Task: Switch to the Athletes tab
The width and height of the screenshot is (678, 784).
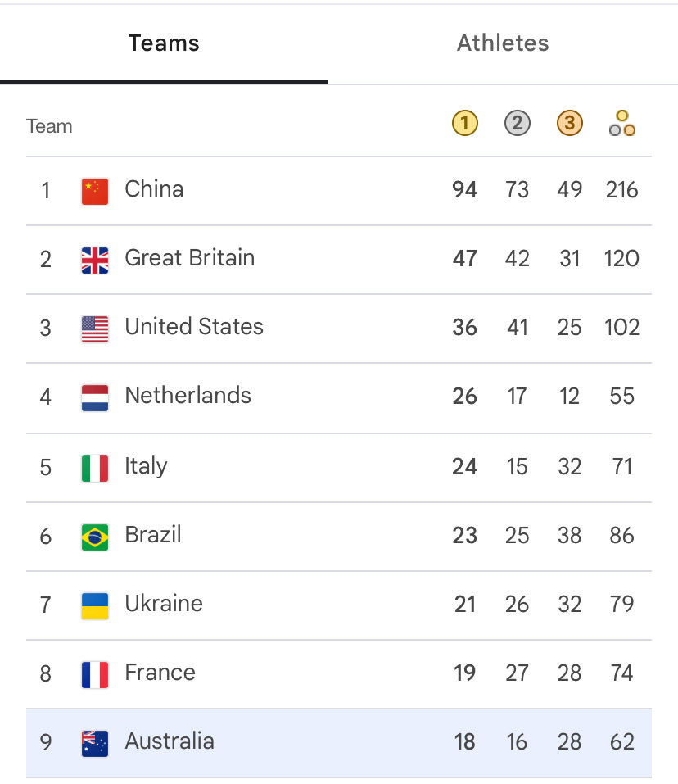Action: point(503,43)
